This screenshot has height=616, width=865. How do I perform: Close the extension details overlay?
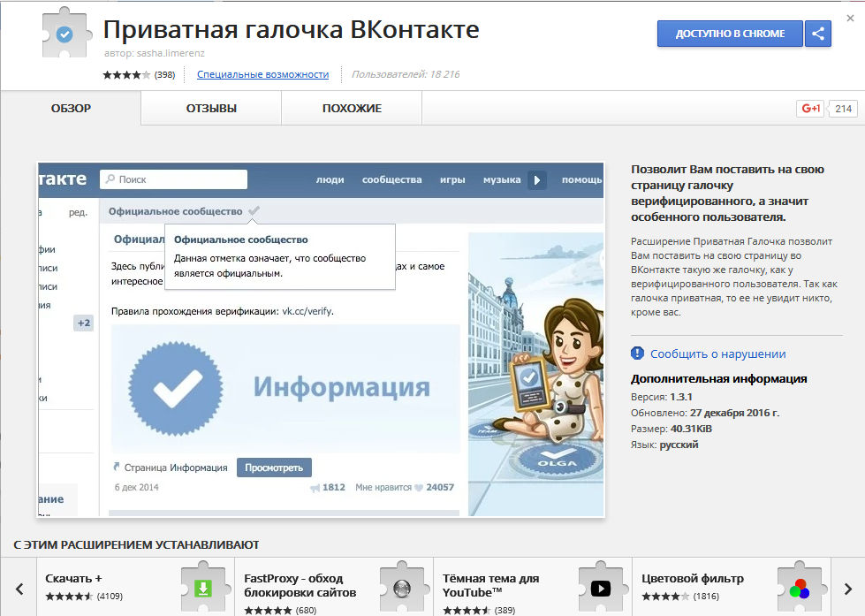tap(850, 19)
